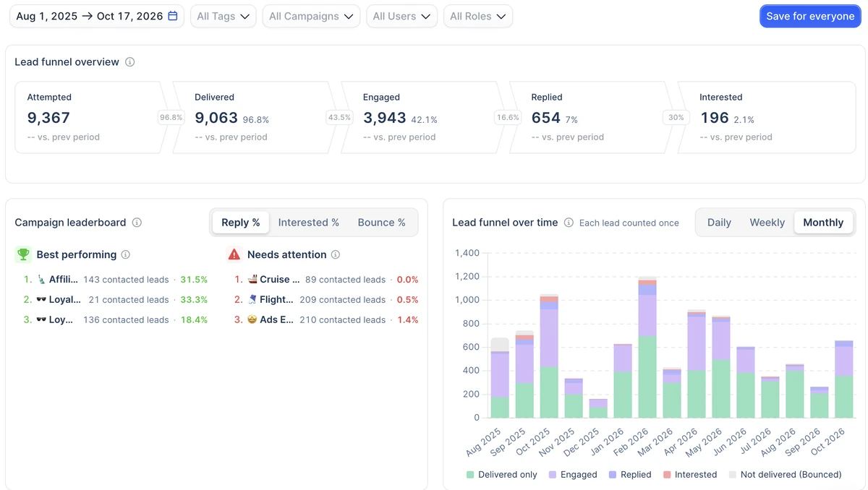Switch leaderboard to Bounce % tab

point(381,223)
